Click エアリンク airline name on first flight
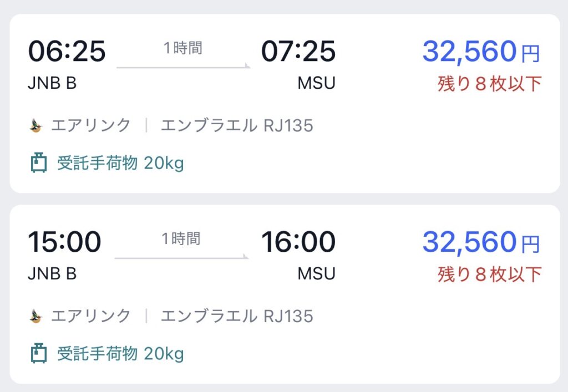This screenshot has height=392, width=568. click(91, 126)
